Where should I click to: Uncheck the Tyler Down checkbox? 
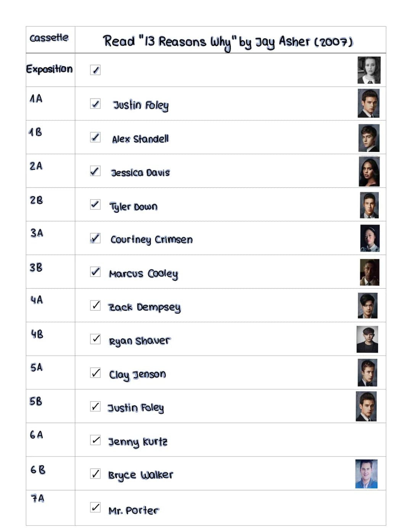pyautogui.click(x=95, y=204)
